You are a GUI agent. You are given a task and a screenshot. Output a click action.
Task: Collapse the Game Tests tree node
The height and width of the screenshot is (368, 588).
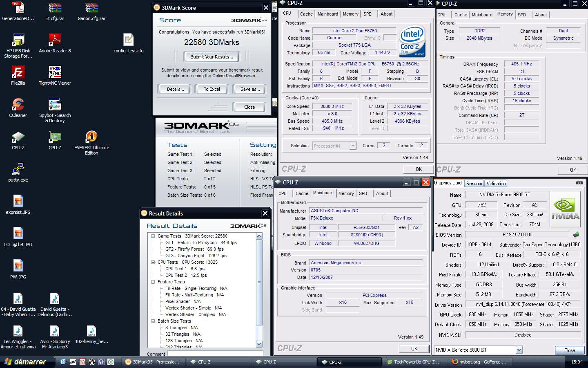tap(153, 236)
